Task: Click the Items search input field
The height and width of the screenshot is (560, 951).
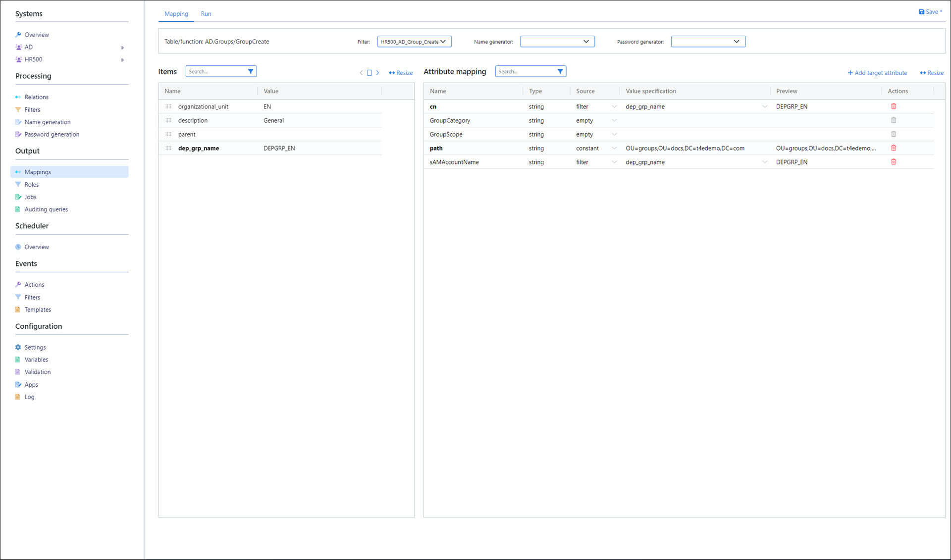Action: [x=216, y=71]
